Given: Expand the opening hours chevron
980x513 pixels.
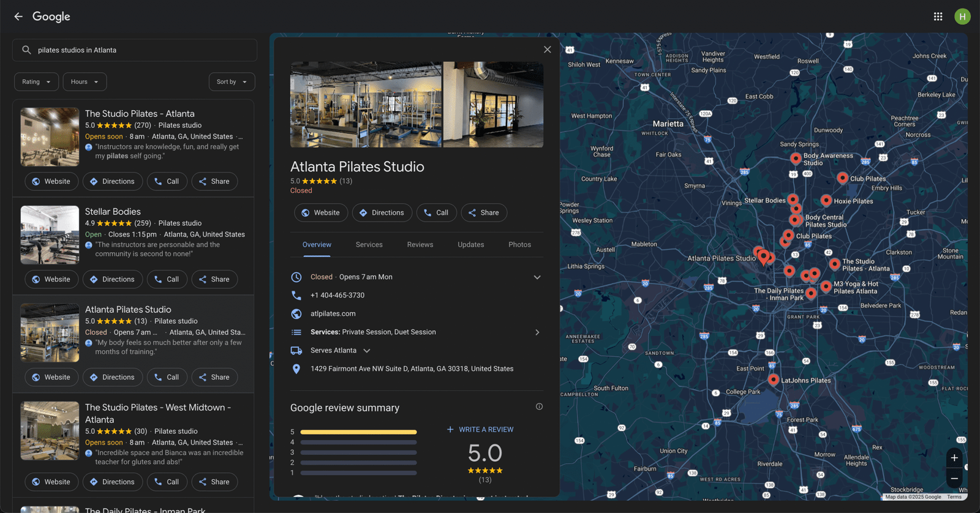Looking at the screenshot, I should click(537, 277).
